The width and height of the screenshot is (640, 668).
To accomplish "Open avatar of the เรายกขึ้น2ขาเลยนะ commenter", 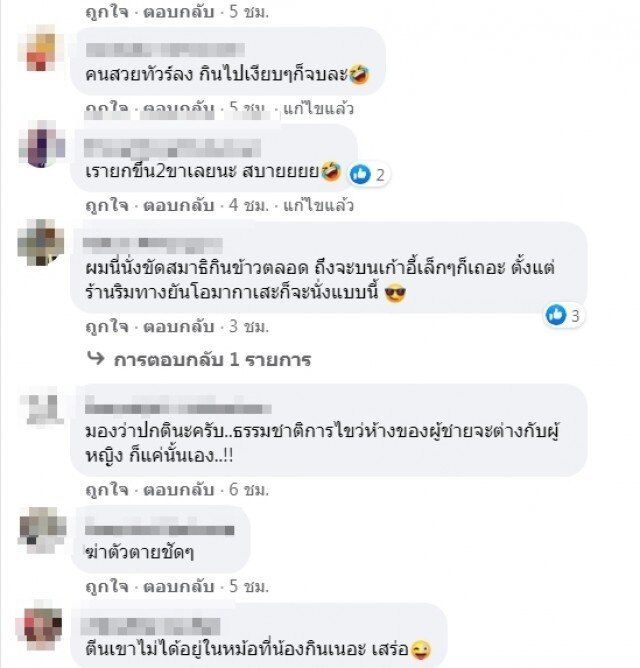I will click(x=41, y=144).
